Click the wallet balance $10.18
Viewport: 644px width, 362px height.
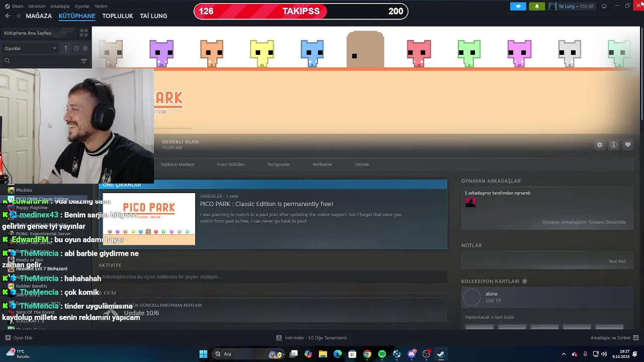click(586, 6)
